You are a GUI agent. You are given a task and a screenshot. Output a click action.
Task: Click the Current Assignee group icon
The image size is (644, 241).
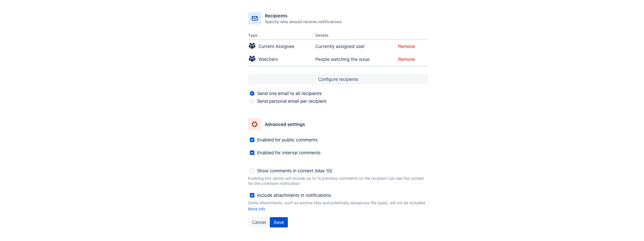[252, 46]
